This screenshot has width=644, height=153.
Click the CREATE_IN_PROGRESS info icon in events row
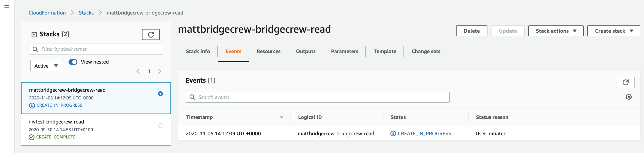pyautogui.click(x=393, y=133)
